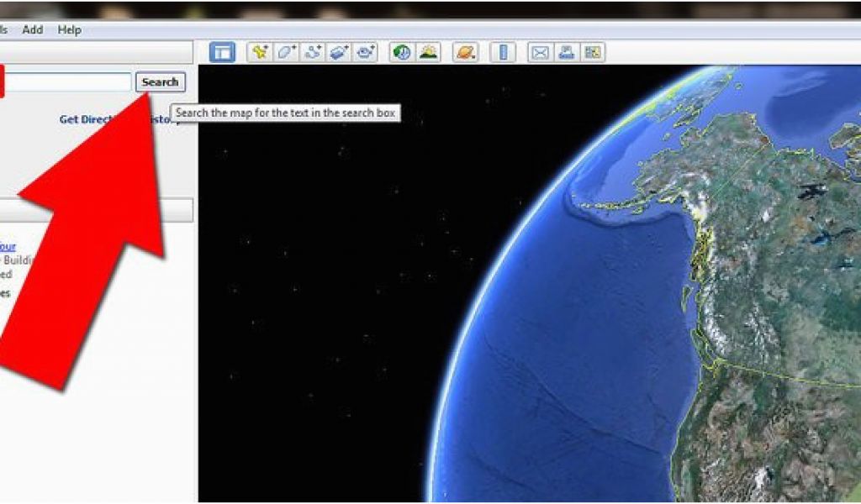
Task: Open the Help menu
Action: [69, 30]
